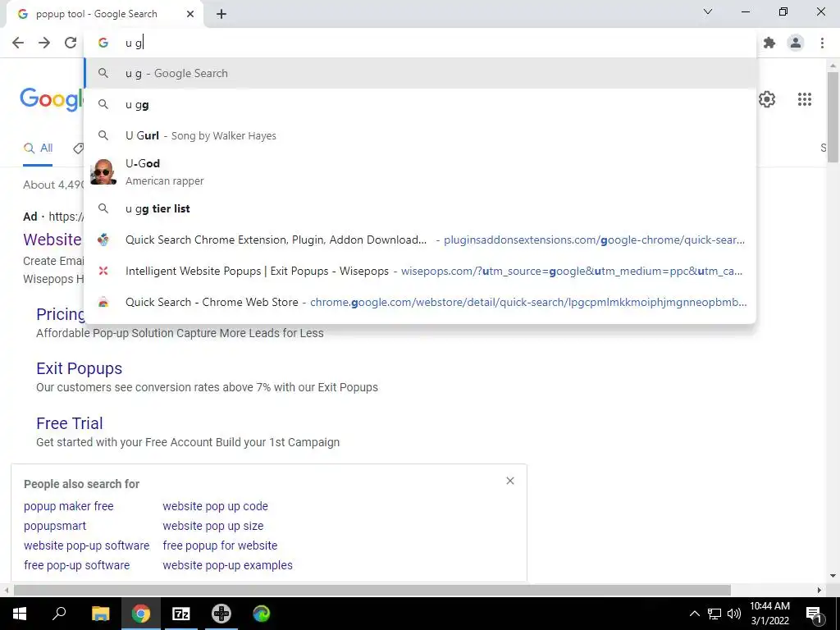Search for 'website pop up code'
Screen dimensions: 840x630
216,506
